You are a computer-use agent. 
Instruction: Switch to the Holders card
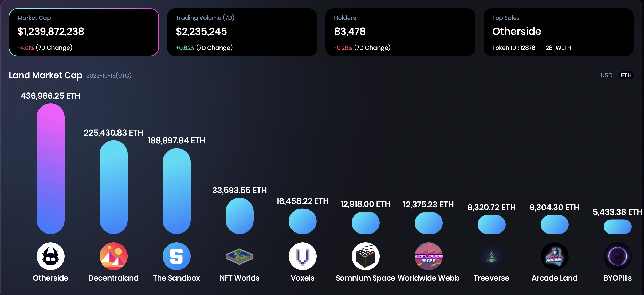click(x=400, y=32)
